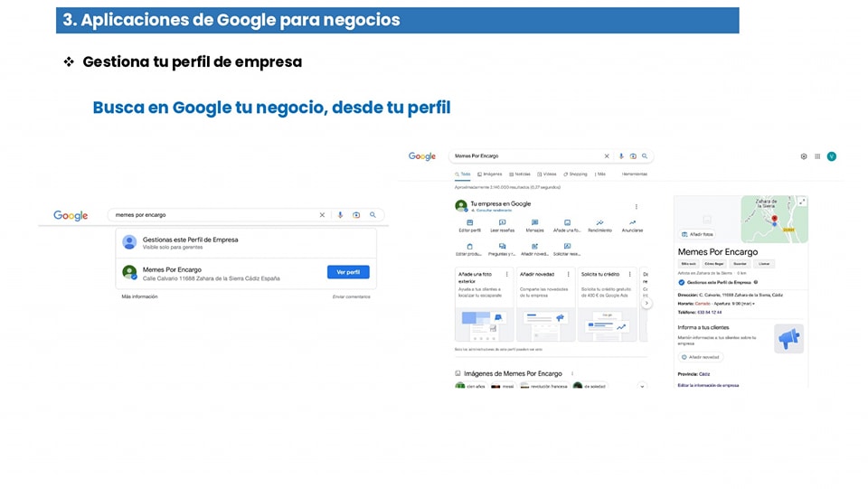Click the Sitio web button
The image size is (868, 489).
688,264
